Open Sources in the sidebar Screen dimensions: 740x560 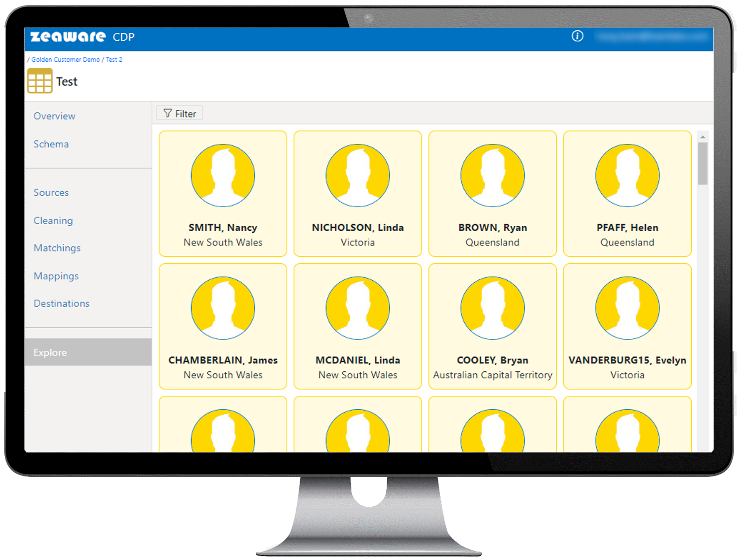pyautogui.click(x=51, y=193)
